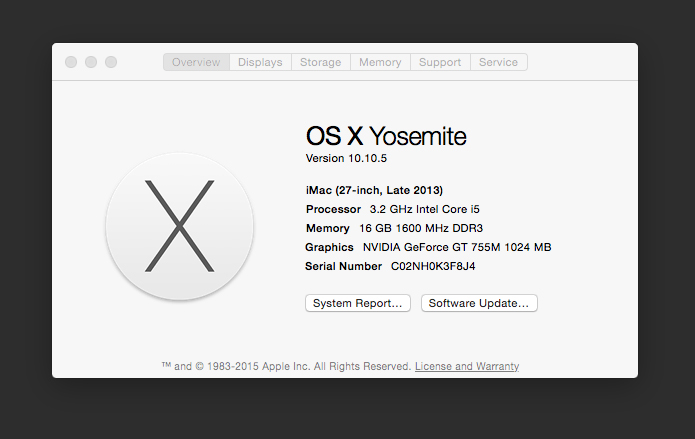
Task: Click the Software Update... button
Action: coord(479,303)
